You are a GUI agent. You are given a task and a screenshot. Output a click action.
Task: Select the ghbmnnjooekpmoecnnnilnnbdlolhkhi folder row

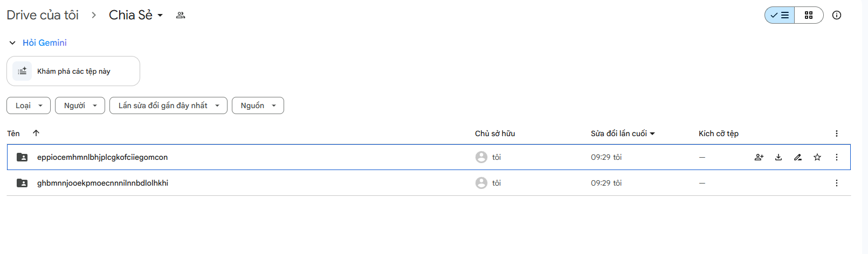click(x=429, y=183)
